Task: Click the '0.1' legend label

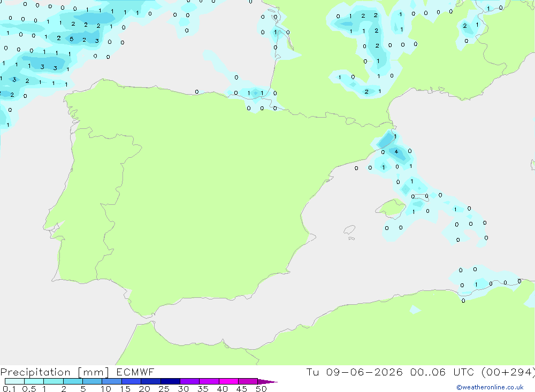Action: click(x=9, y=389)
